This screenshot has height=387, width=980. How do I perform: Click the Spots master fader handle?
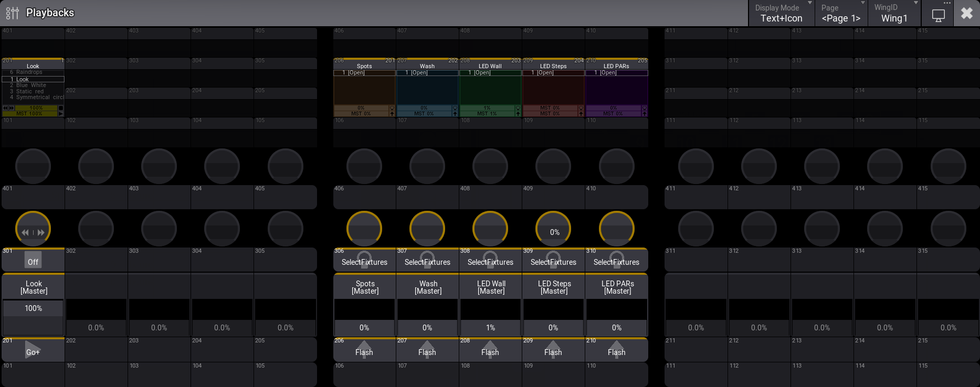364,328
